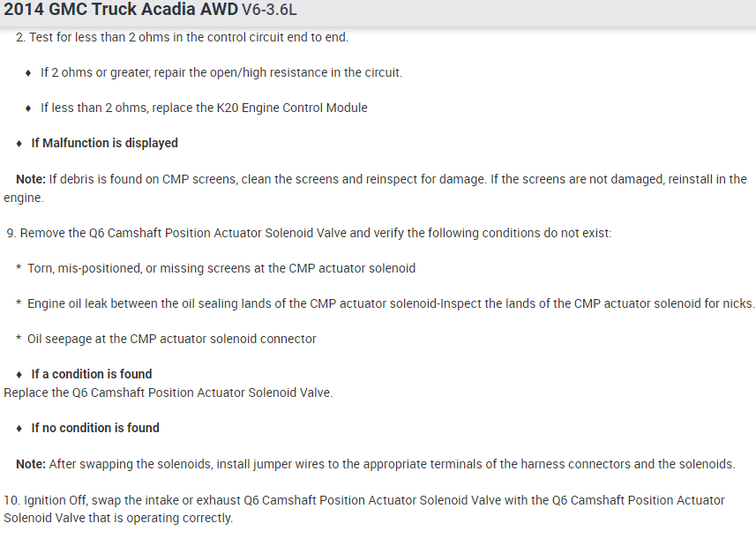Click the 'Solenoid Valve that is operating correctly' line
The height and width of the screenshot is (546, 756).
tap(118, 518)
